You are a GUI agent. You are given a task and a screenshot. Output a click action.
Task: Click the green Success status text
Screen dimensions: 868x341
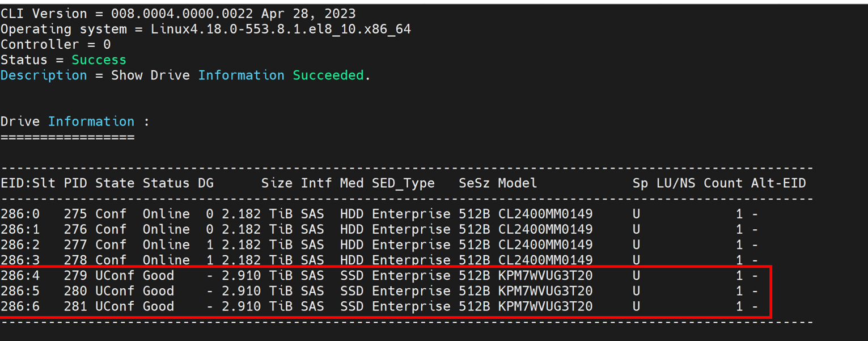pyautogui.click(x=99, y=60)
